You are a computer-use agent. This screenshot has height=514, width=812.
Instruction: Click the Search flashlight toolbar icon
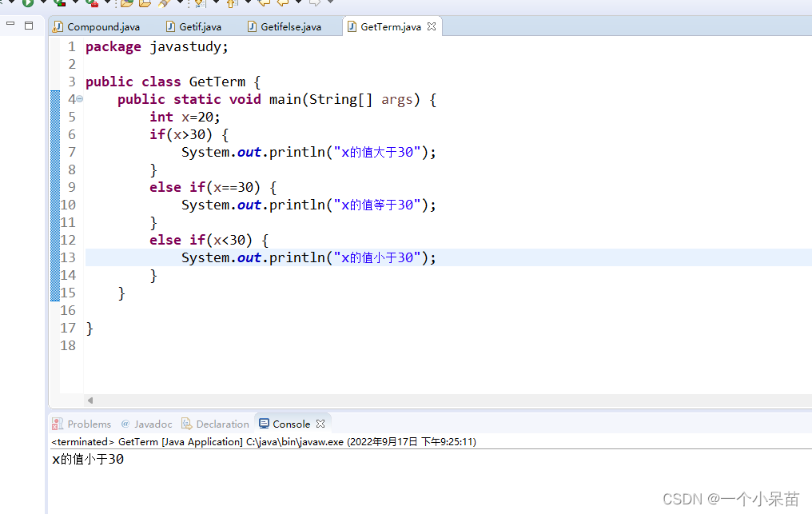tap(165, 3)
